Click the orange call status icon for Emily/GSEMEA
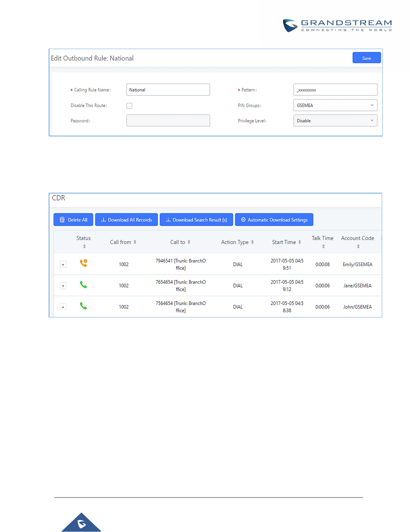The image size is (411, 532). 84,263
